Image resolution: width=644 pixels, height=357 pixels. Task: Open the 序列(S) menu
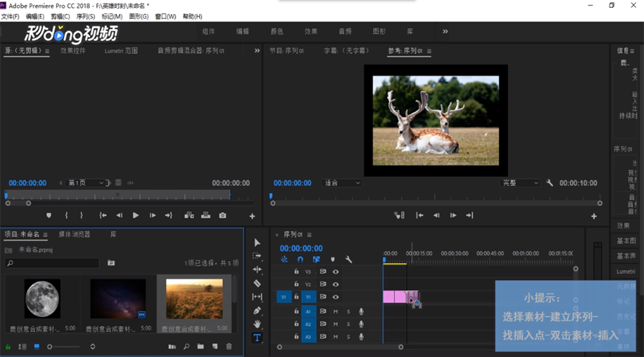click(85, 17)
